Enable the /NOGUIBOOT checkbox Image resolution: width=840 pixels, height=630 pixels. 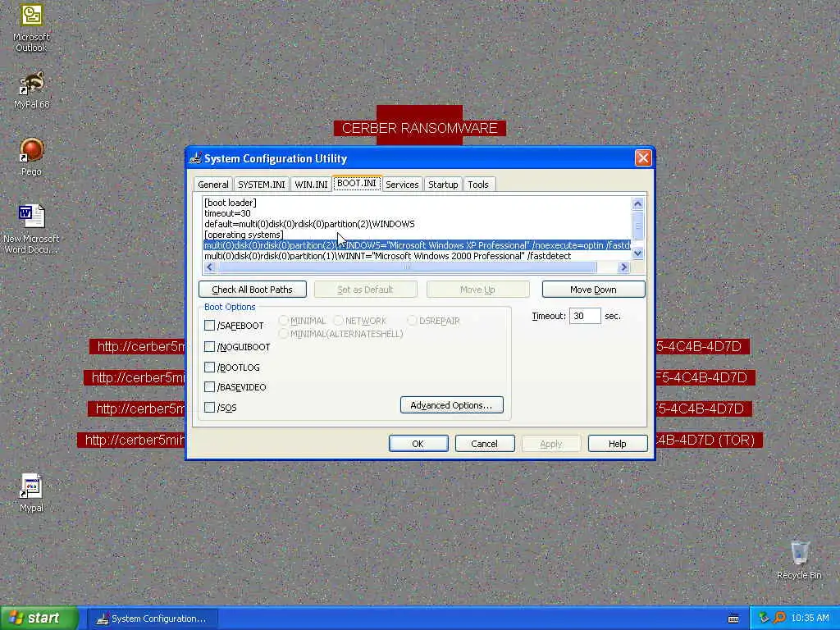click(209, 347)
